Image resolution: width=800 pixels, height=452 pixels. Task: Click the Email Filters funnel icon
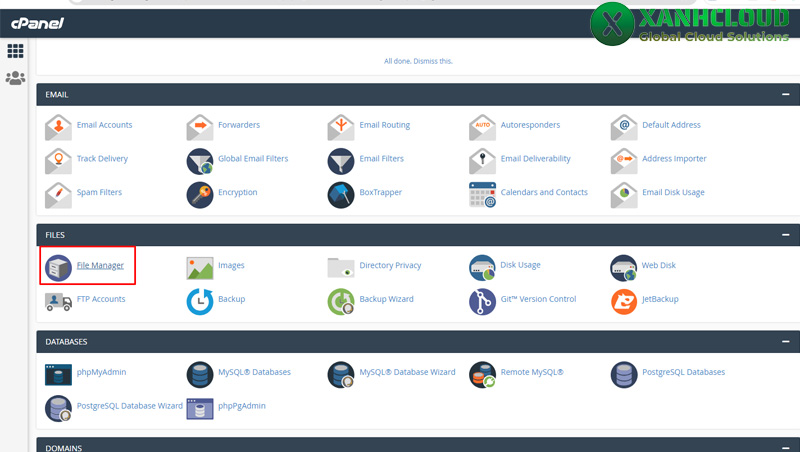(x=341, y=161)
